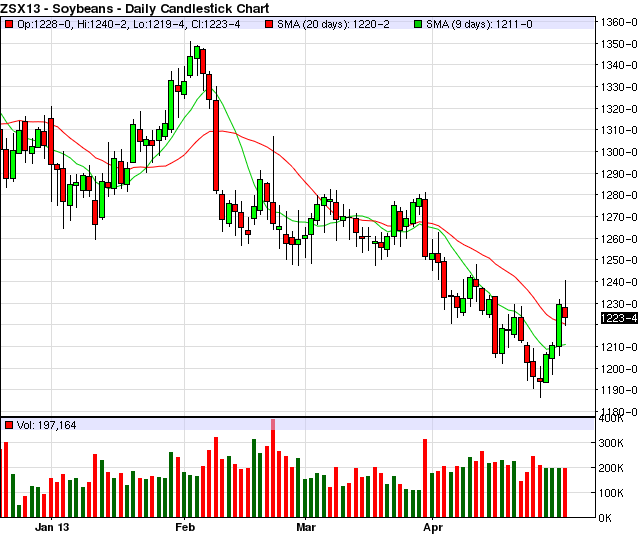Screen dimensions: 640x536
Task: Click the SMA (9 days) green legend swatch
Action: (418, 24)
